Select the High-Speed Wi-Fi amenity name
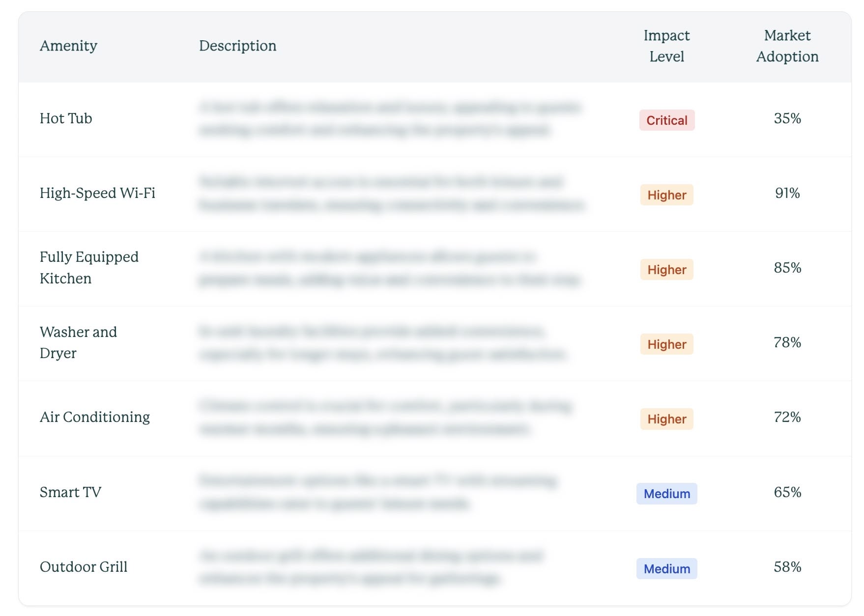Viewport: 864px width, 616px height. pos(97,193)
